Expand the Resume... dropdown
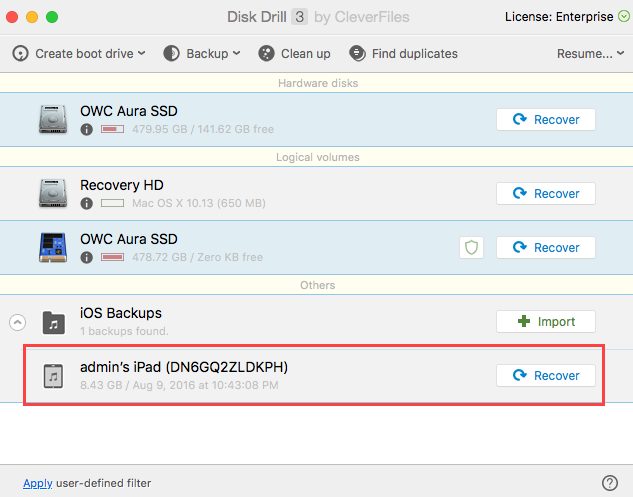Image resolution: width=633 pixels, height=497 pixels. click(x=590, y=53)
